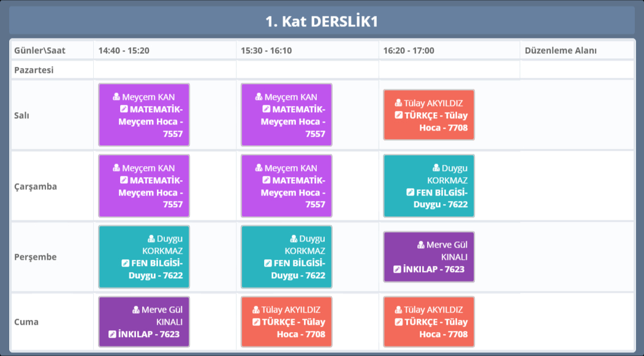Pick the purple Çarşamba 15:30 MATEMATİK card

[286, 186]
